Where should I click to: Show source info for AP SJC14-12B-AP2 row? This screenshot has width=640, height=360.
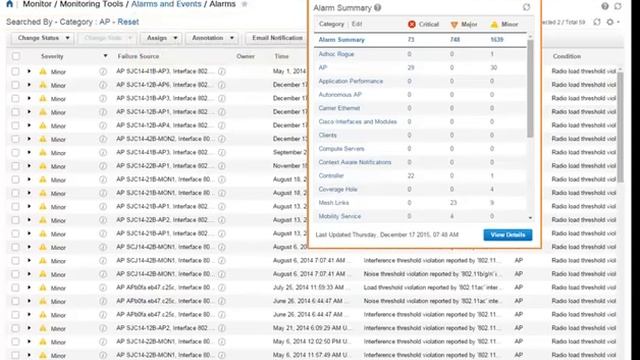(x=222, y=328)
